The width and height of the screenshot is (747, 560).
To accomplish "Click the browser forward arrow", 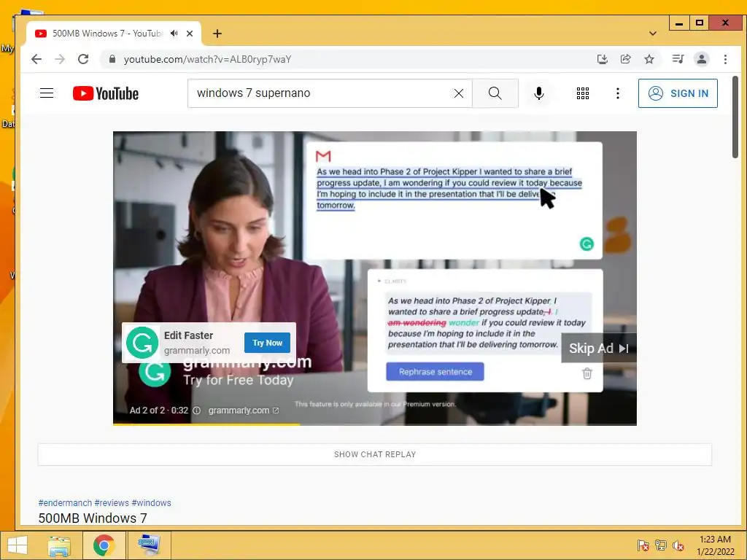I will click(x=60, y=59).
